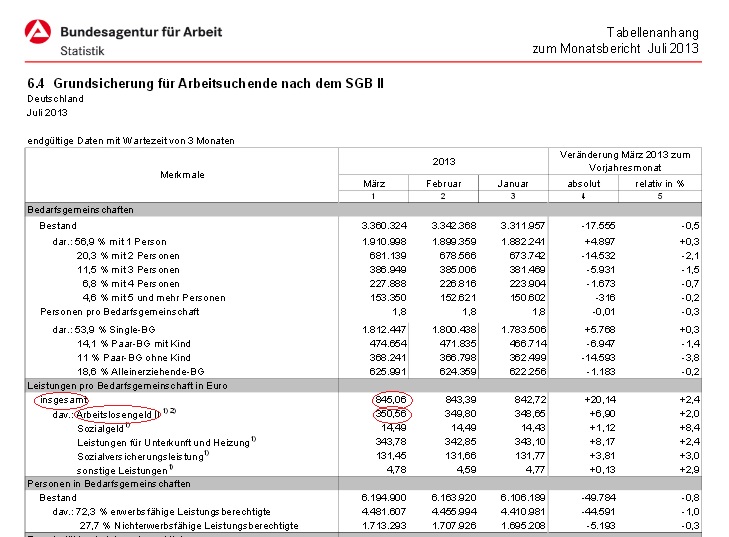Click the 'Statistik' text under the agency name
This screenshot has width=729, height=537.
[80, 50]
